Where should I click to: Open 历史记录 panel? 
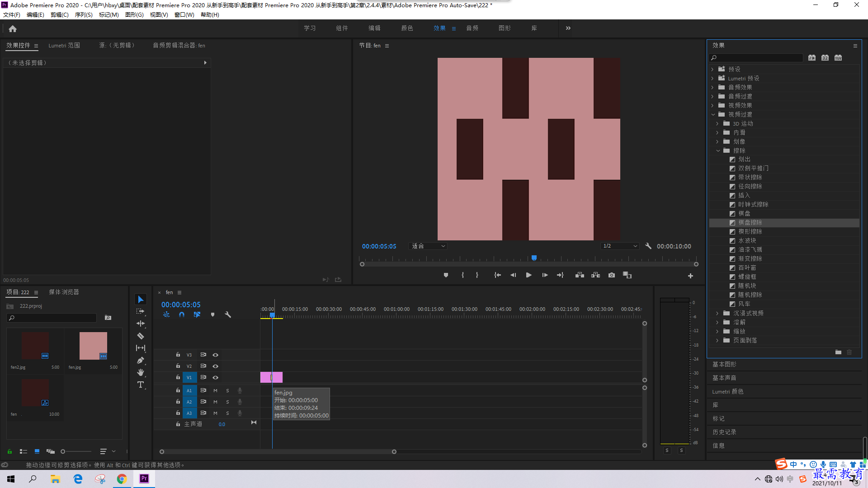724,432
